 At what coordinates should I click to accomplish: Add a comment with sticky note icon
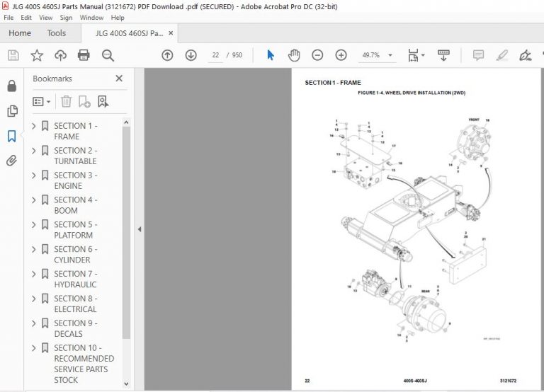click(x=478, y=55)
